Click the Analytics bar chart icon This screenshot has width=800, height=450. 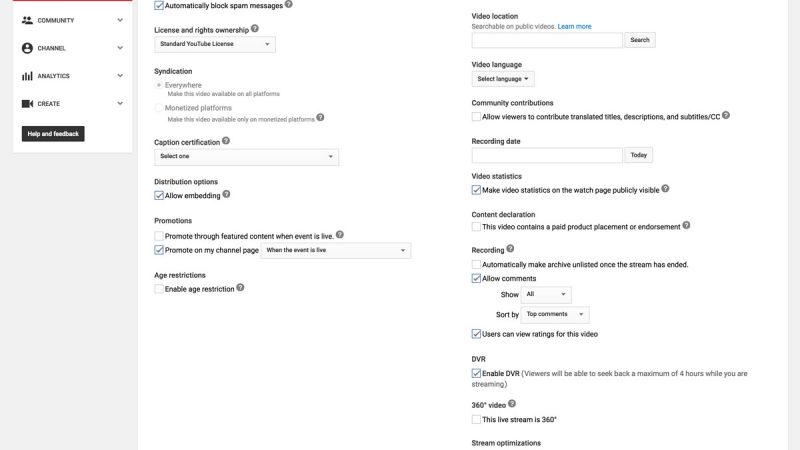[x=27, y=75]
